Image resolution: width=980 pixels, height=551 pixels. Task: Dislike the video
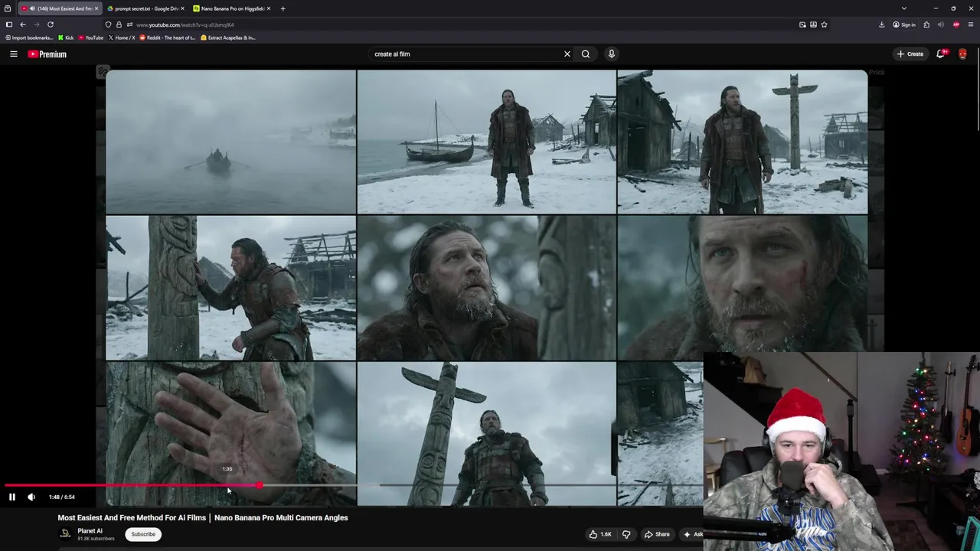click(x=626, y=534)
